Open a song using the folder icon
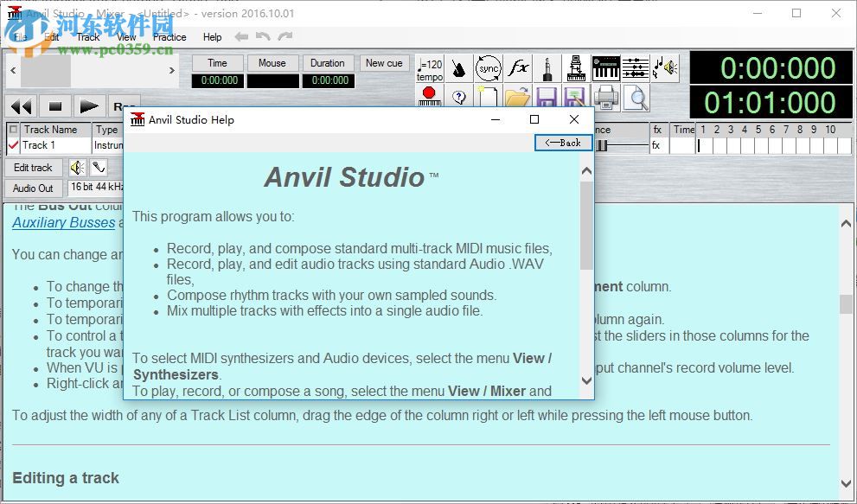 516,97
